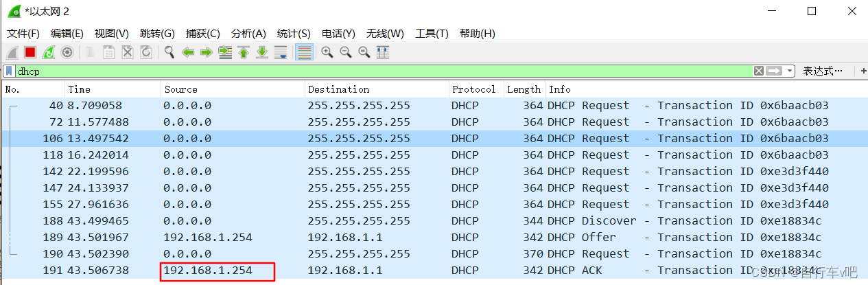This screenshot has height=285, width=868.
Task: Zoom out on packet text
Action: coord(346,52)
